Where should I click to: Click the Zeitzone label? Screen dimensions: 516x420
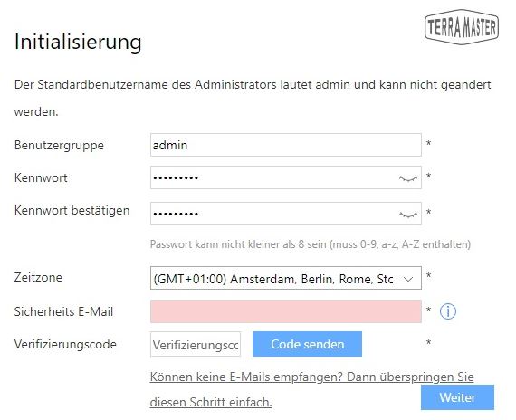pos(38,277)
